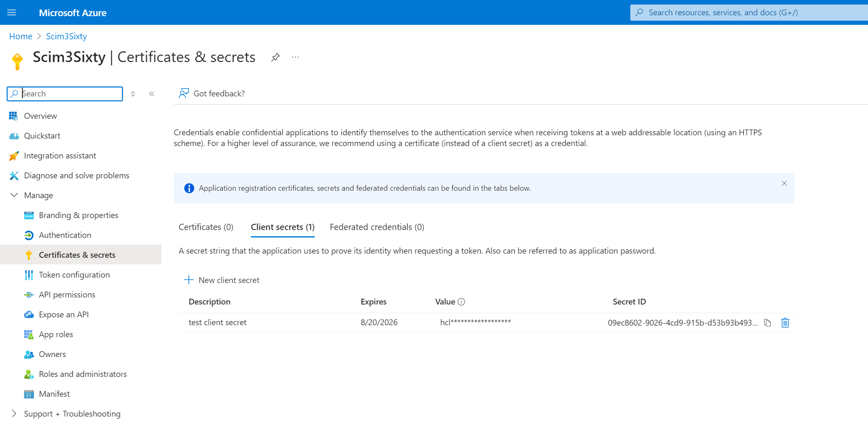Dismiss the blue information banner

784,183
